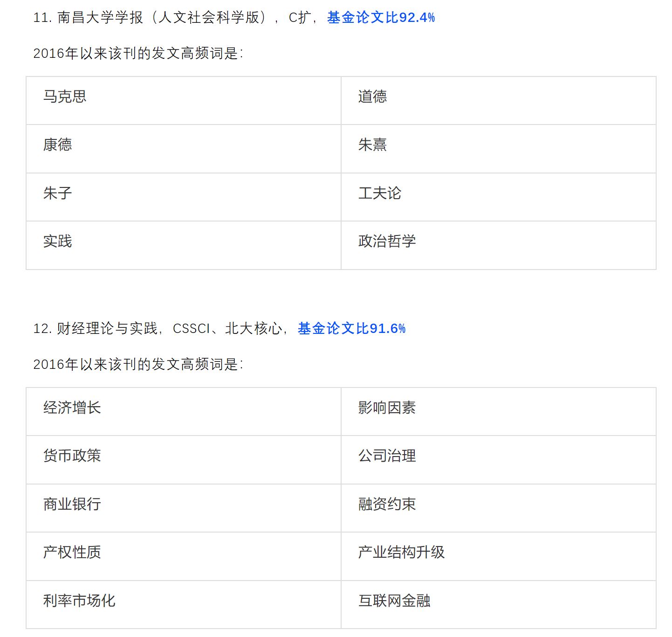This screenshot has height=637, width=672.
Task: Click table cell 产权性质
Action: 184,556
